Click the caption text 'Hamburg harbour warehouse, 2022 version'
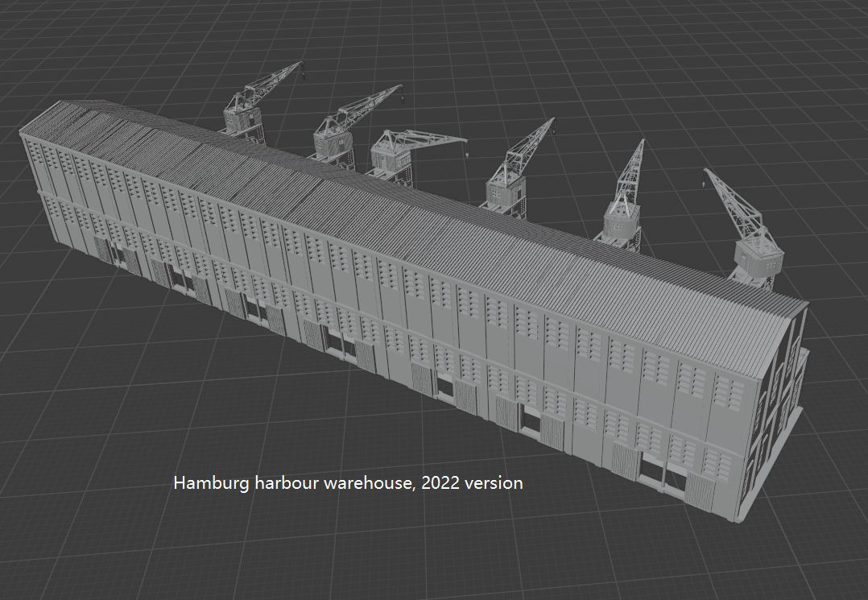 point(348,483)
